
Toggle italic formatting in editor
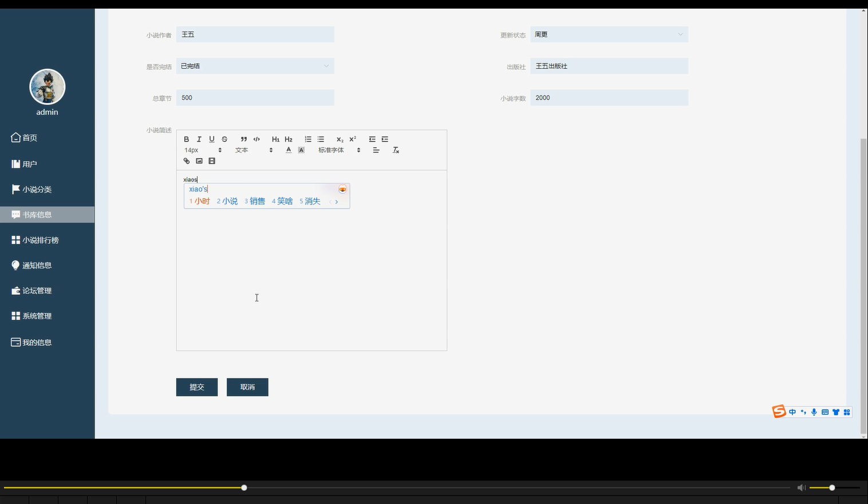click(199, 139)
